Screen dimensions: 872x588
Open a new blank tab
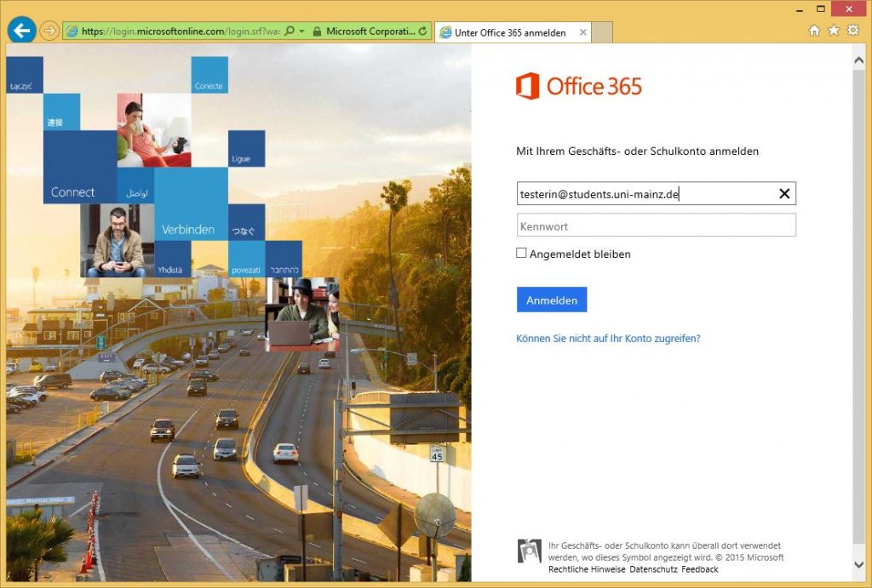pos(602,32)
